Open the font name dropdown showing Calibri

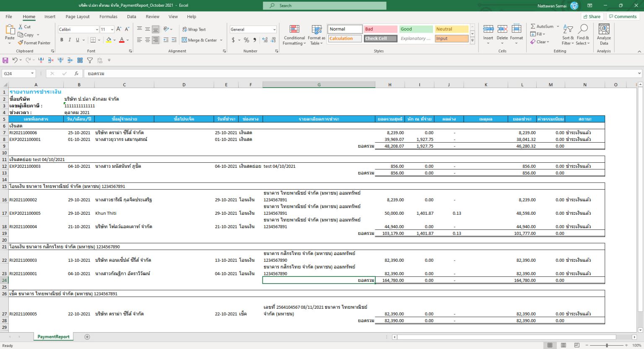click(97, 29)
